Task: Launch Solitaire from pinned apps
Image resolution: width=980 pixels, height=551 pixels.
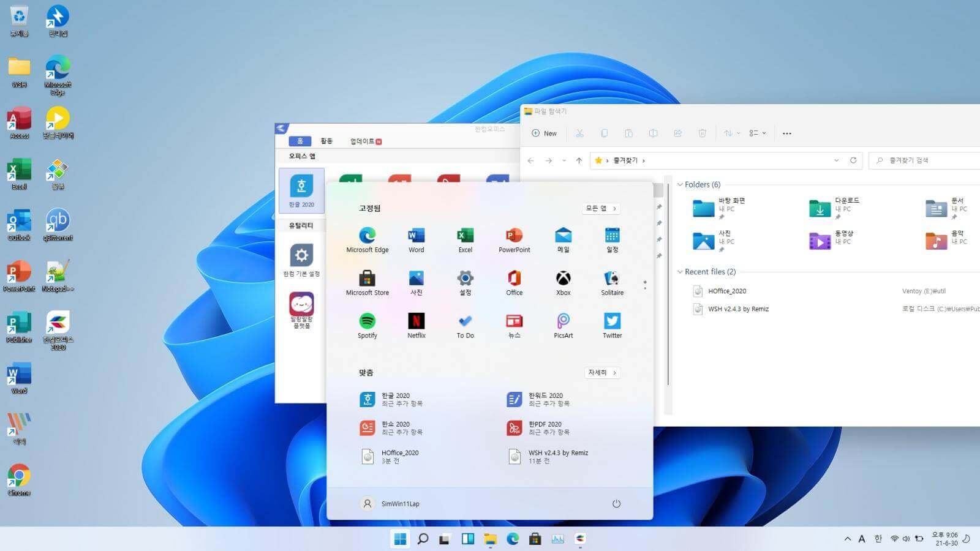Action: (x=612, y=283)
